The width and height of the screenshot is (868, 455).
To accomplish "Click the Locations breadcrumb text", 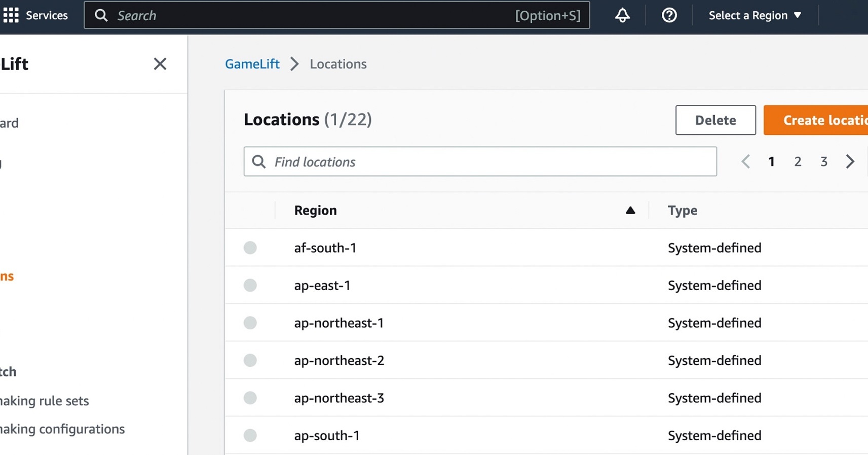I will coord(338,64).
